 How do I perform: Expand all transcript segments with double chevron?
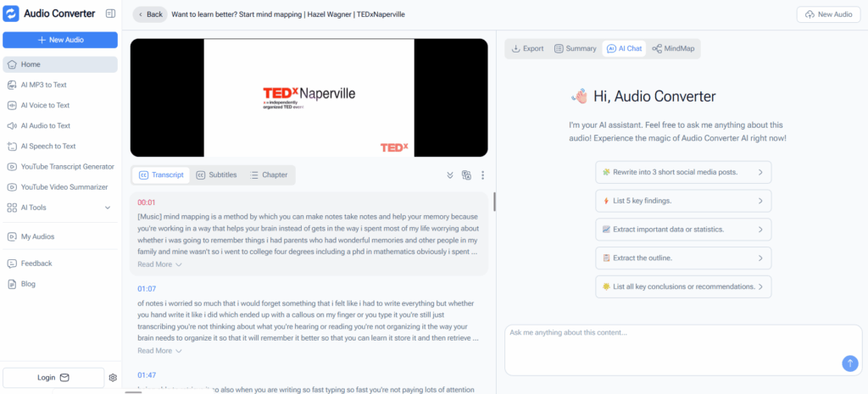point(450,175)
